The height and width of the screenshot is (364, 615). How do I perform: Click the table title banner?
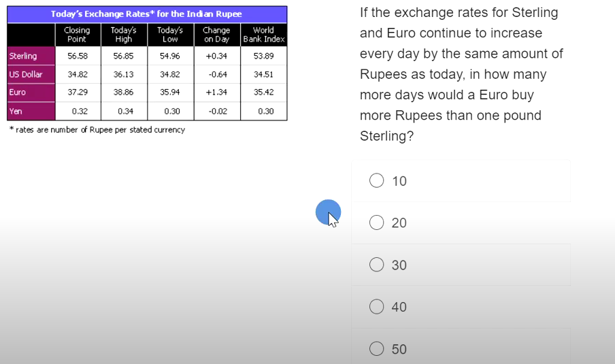(x=147, y=14)
